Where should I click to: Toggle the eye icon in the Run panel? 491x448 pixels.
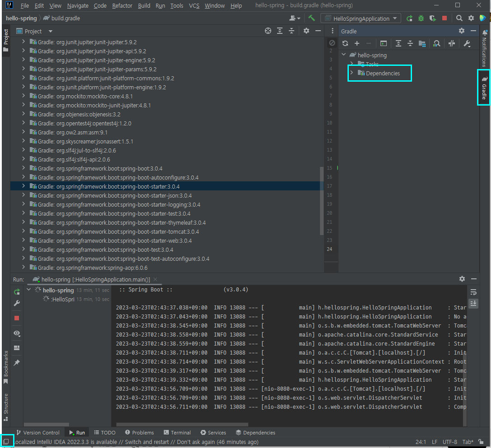point(17,333)
